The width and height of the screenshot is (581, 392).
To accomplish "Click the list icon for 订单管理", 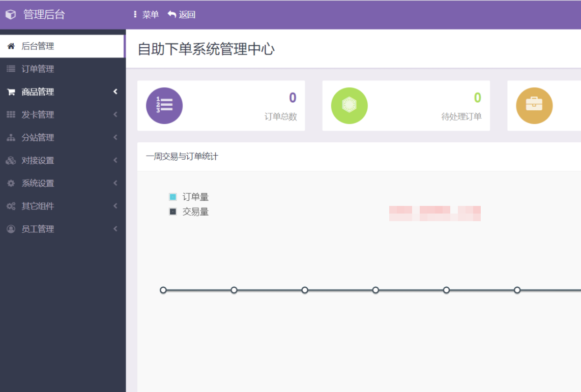I will pyautogui.click(x=10, y=69).
